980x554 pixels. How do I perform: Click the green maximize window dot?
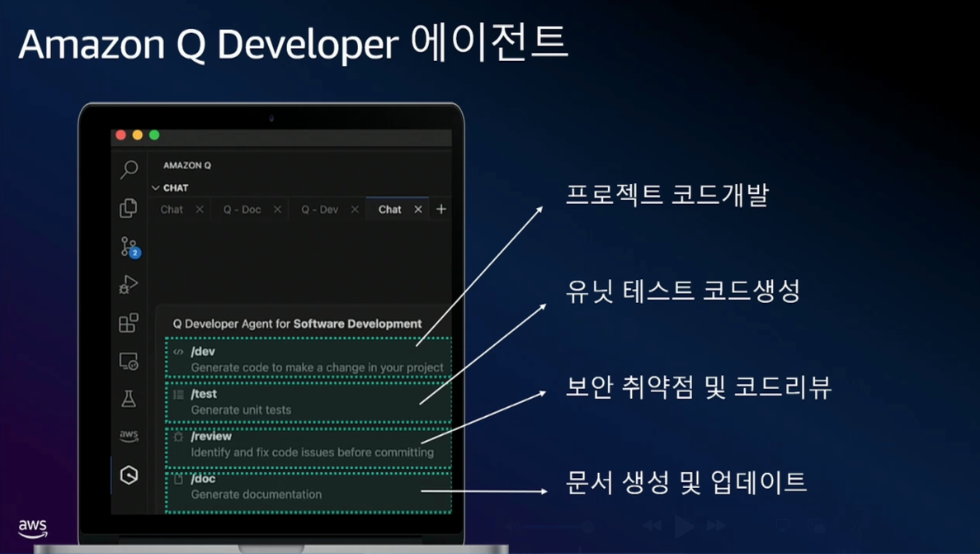154,135
